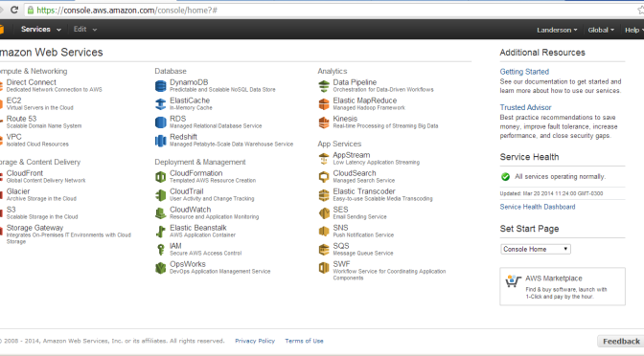The height and width of the screenshot is (356, 644).
Task: Click the SES email icon
Action: [x=324, y=213]
